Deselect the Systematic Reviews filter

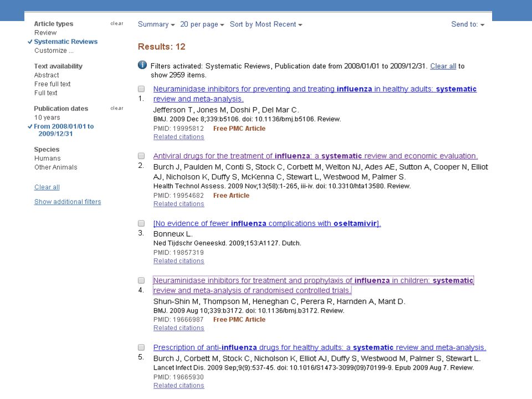click(x=66, y=42)
